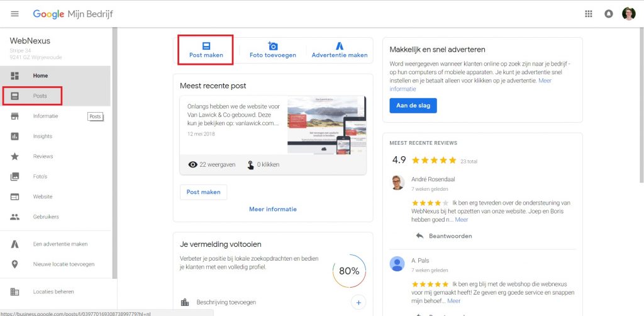Click the sidebar vertical scrollbar
The height and width of the screenshot is (316, 644).
(x=114, y=153)
